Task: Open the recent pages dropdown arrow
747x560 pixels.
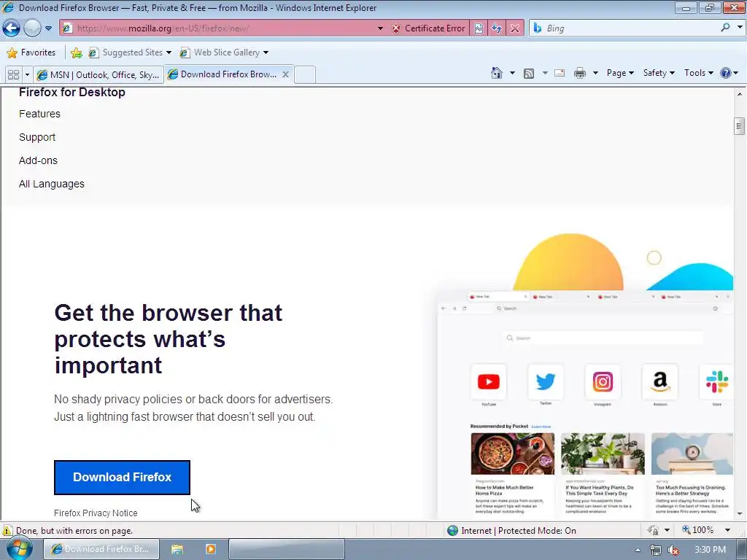Action: [48, 28]
